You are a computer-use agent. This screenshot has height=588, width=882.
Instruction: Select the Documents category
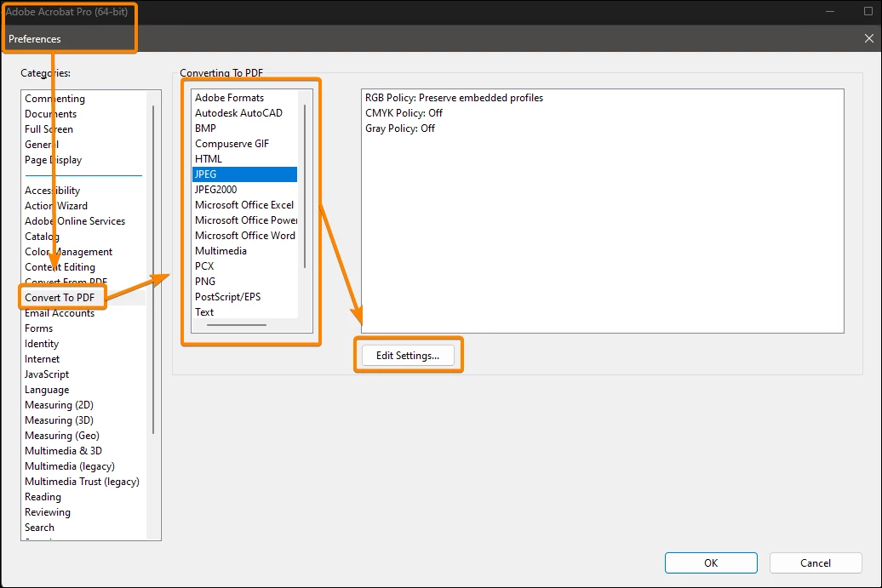point(50,113)
